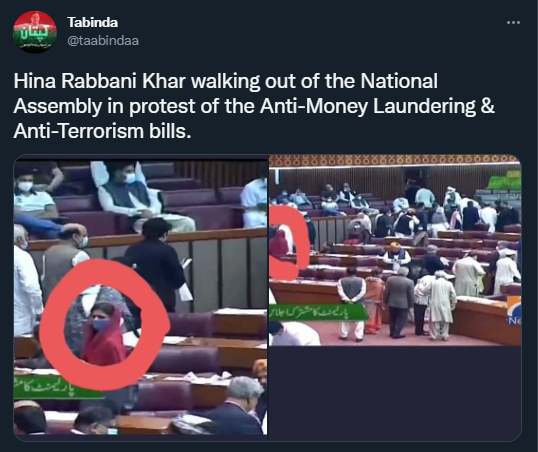The image size is (538, 452).
Task: Click the Geo News logo in right image
Action: (x=514, y=312)
